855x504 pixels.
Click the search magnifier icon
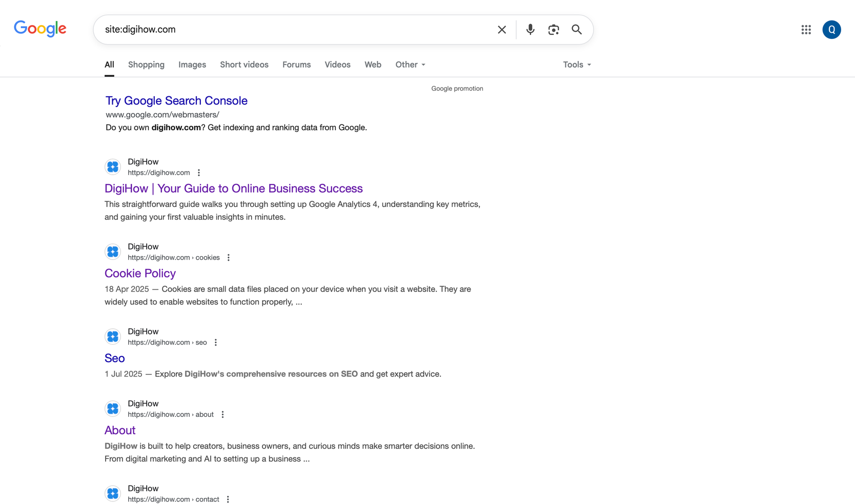(x=577, y=29)
